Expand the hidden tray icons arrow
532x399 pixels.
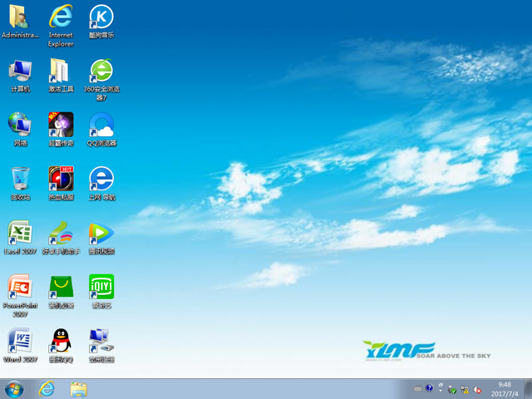441,388
